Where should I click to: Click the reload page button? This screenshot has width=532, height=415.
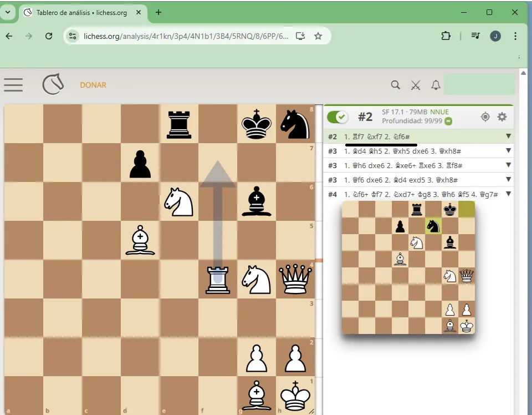pos(49,35)
